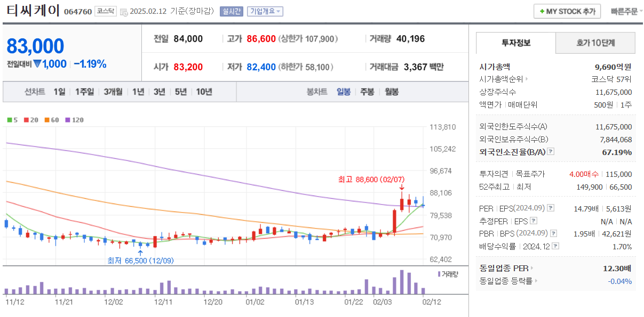Image resolution: width=644 pixels, height=317 pixels.
Task: Show the 일봉 daily candle chart
Action: tap(344, 92)
